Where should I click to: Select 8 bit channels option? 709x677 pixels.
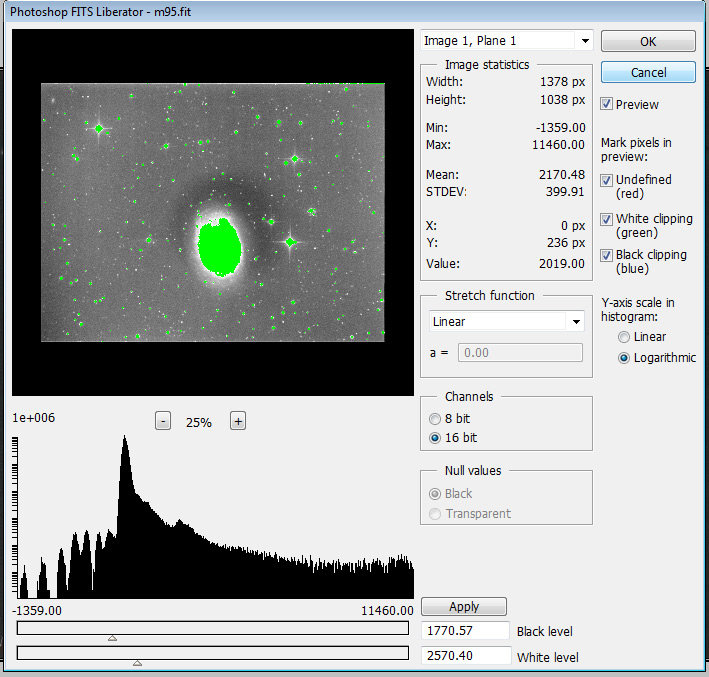(x=434, y=419)
